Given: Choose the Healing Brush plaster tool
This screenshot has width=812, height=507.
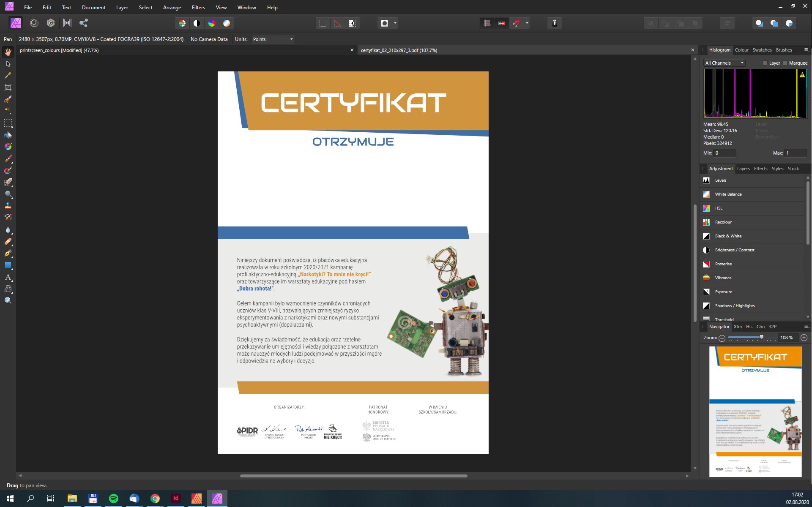Looking at the screenshot, I should 8,242.
